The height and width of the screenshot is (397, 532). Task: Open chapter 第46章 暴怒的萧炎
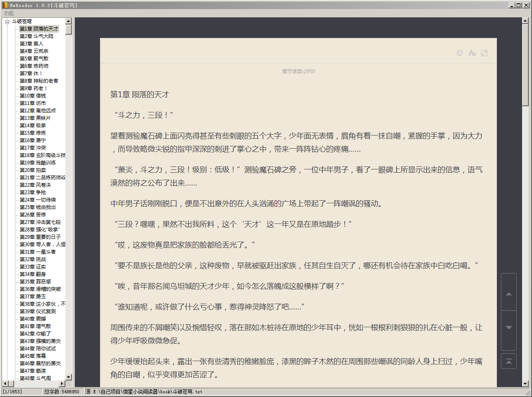pos(40,364)
